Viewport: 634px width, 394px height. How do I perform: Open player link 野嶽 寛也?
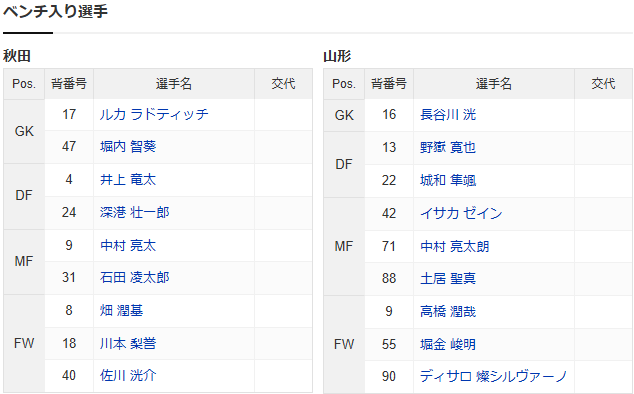click(448, 148)
